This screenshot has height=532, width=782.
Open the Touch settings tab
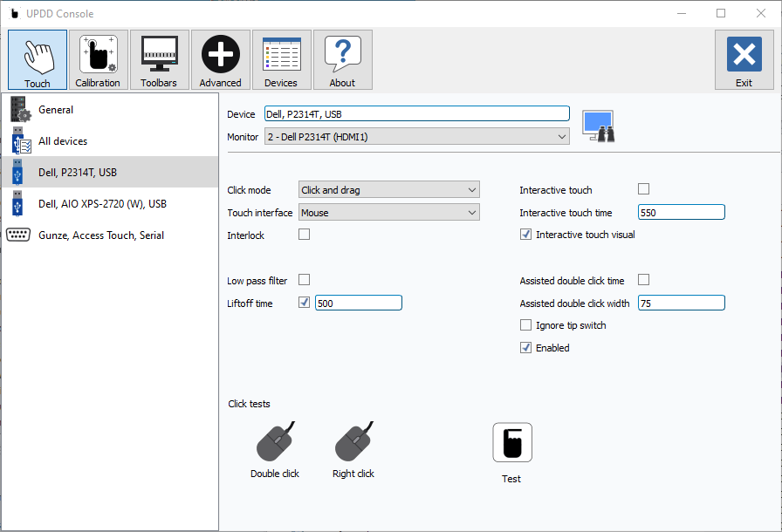(x=38, y=60)
